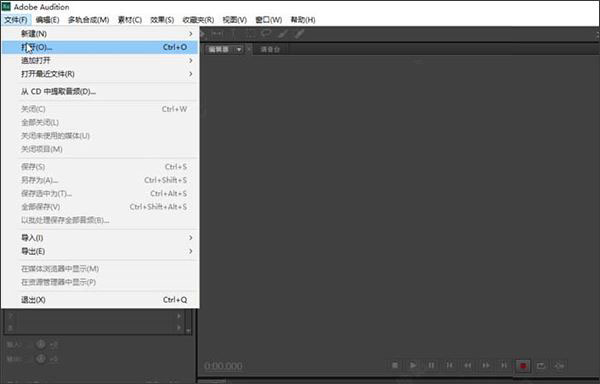Click the 输入 input gain knob
This screenshot has height=384, width=600.
pos(41,345)
